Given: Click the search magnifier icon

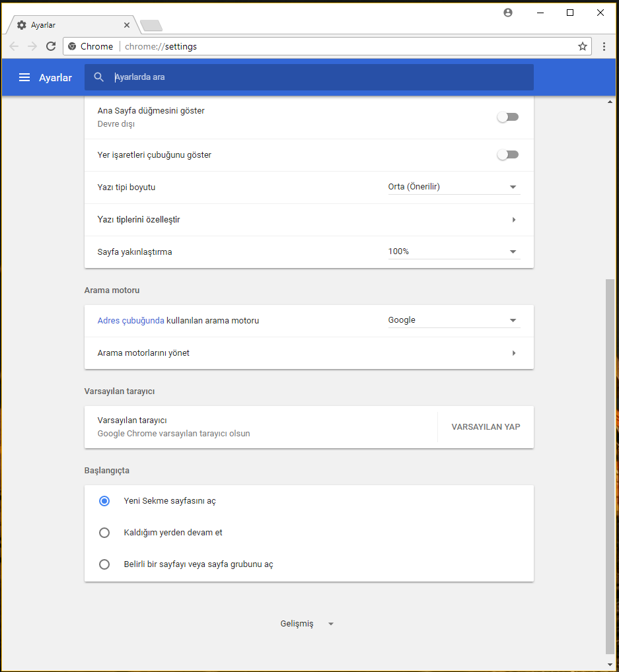Looking at the screenshot, I should [98, 77].
